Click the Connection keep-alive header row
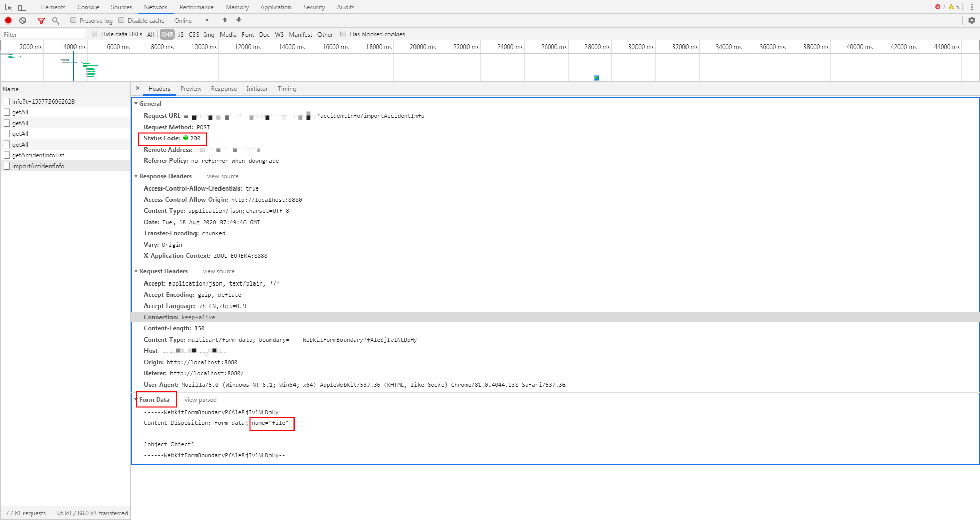 [555, 317]
